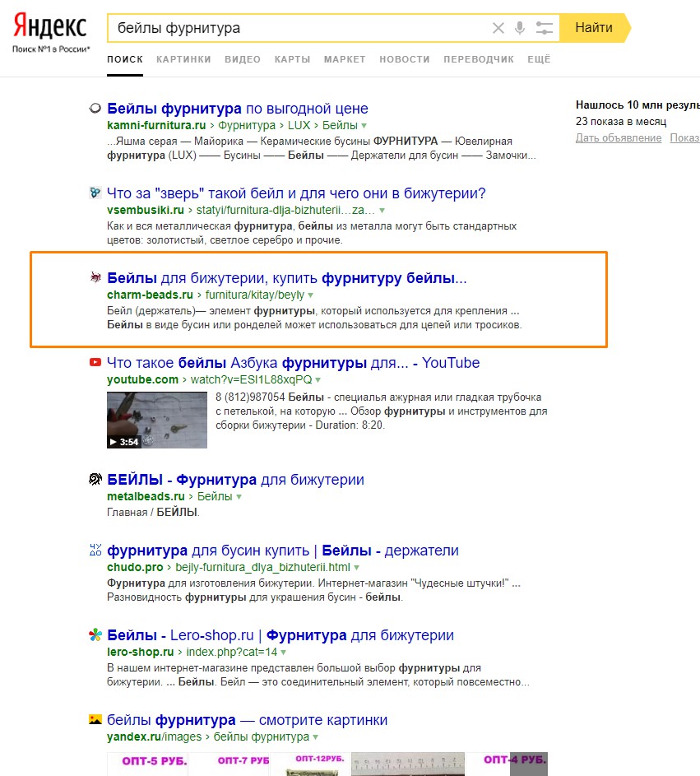
Task: Expand arrow next to vsembusiki.ru URL
Action: coord(382,211)
